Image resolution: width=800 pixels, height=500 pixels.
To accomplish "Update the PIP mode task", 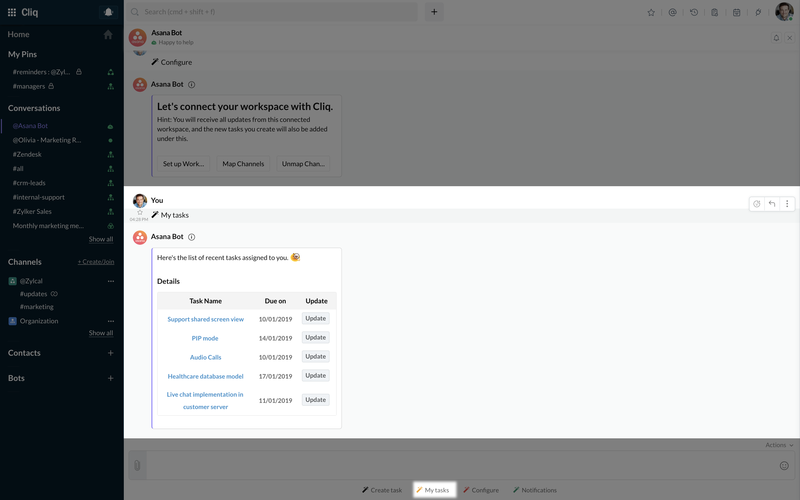I will point(315,337).
